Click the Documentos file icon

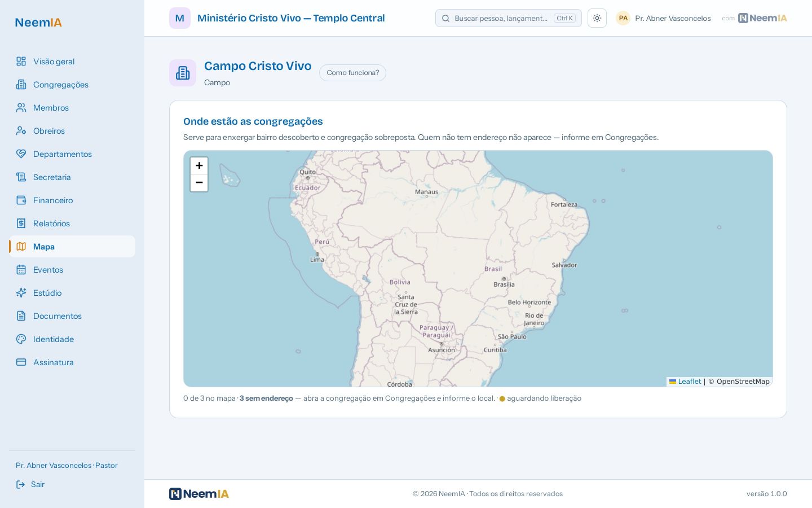pyautogui.click(x=21, y=316)
